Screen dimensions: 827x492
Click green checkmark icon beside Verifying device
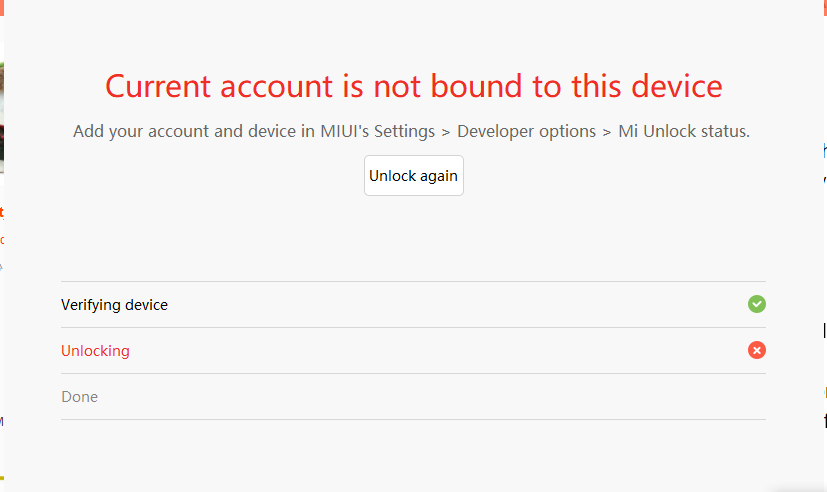757,304
